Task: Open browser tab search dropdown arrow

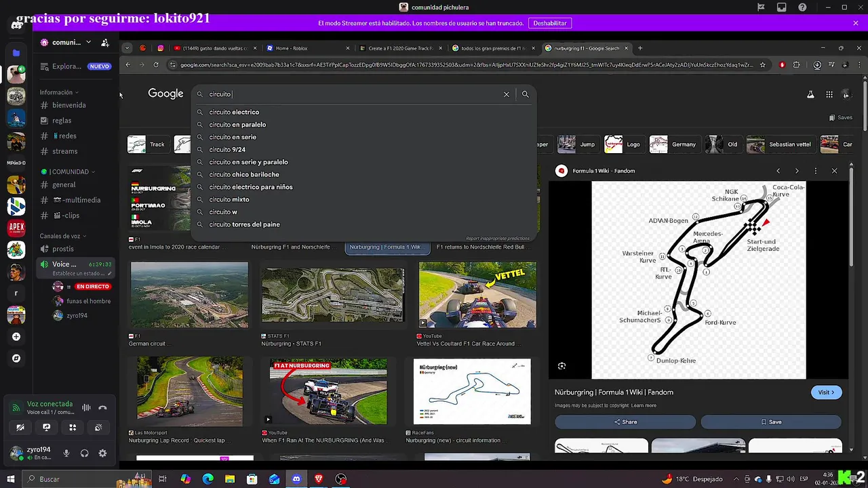Action: [127, 48]
